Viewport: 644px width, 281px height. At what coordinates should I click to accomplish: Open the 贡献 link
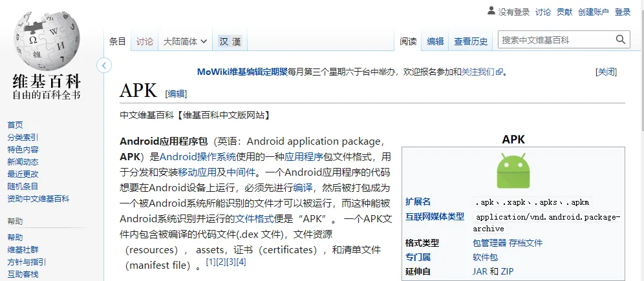coord(564,12)
